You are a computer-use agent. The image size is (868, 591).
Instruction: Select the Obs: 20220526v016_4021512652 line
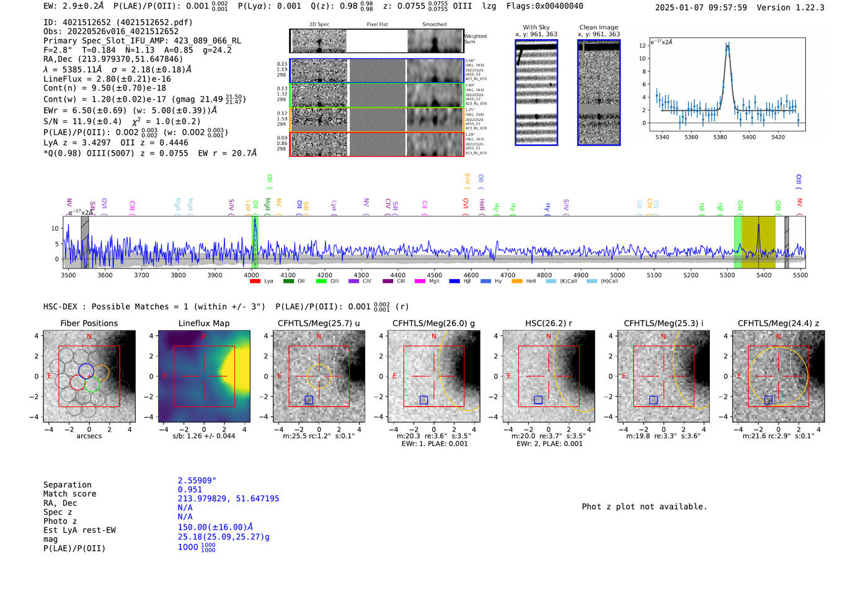[111, 31]
